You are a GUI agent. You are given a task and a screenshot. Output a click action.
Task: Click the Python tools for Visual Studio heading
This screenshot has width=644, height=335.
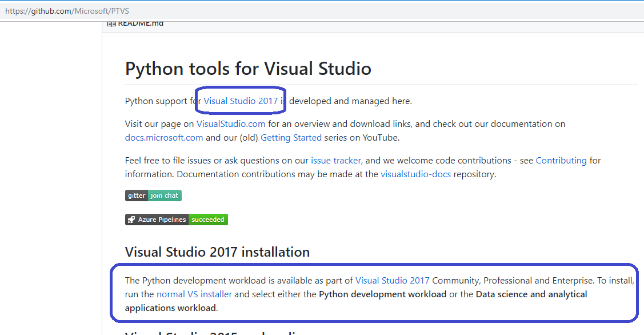[x=247, y=68]
